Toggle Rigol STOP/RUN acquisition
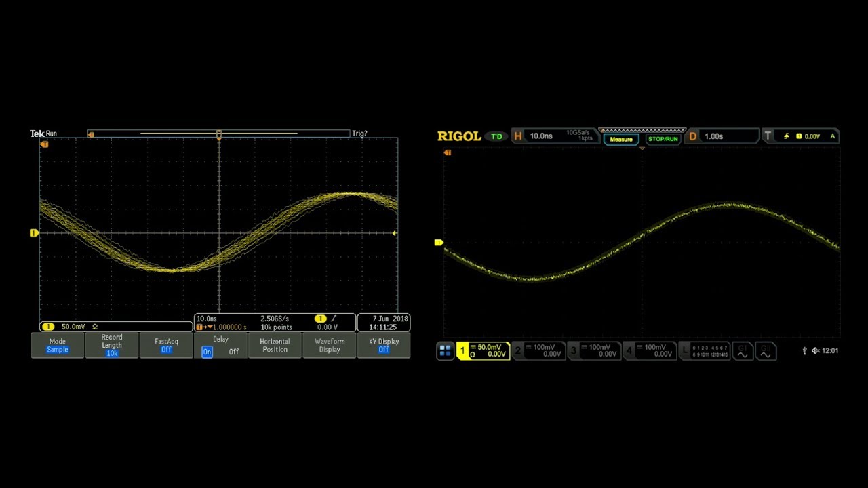 (x=663, y=139)
